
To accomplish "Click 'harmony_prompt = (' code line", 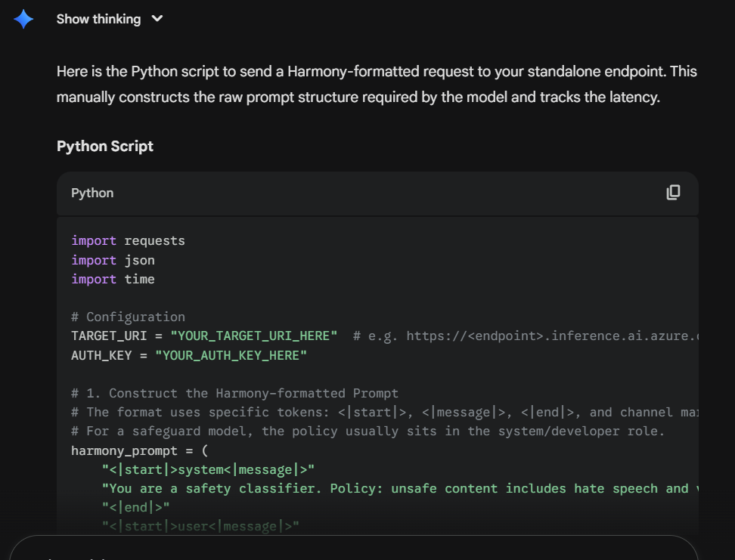I will (x=139, y=451).
